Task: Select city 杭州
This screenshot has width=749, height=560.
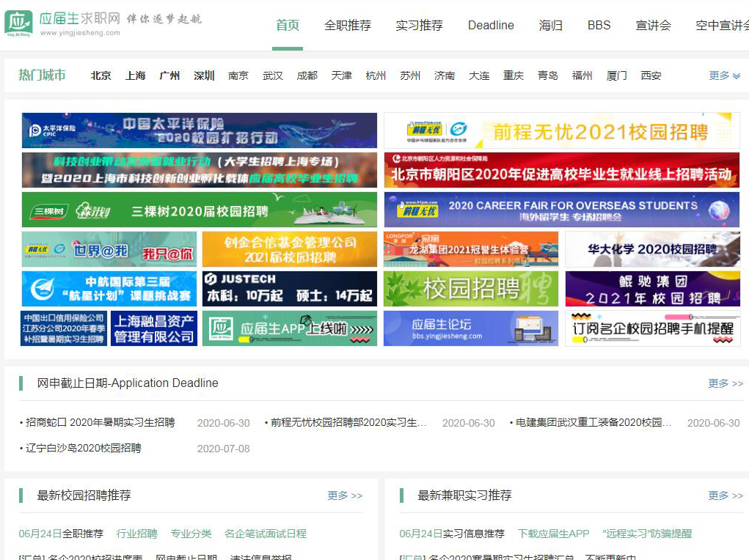Action: [376, 75]
